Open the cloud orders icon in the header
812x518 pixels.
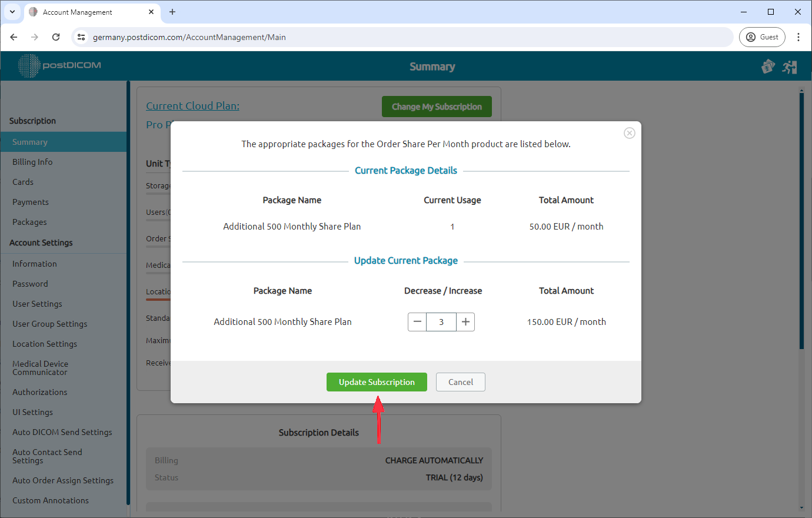point(768,67)
